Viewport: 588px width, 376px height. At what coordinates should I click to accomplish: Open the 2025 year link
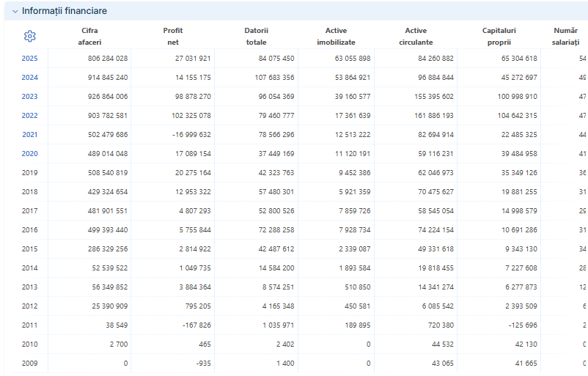click(x=29, y=59)
